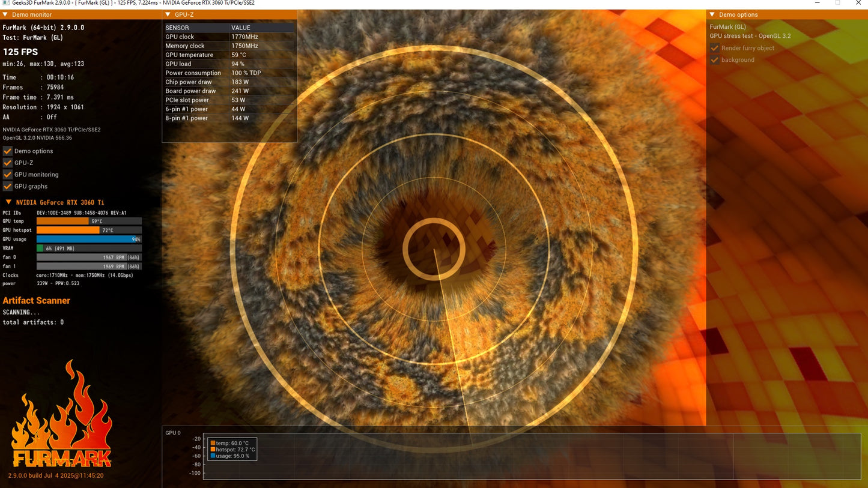Collapse the GPU-Z sensor panel

(x=168, y=14)
